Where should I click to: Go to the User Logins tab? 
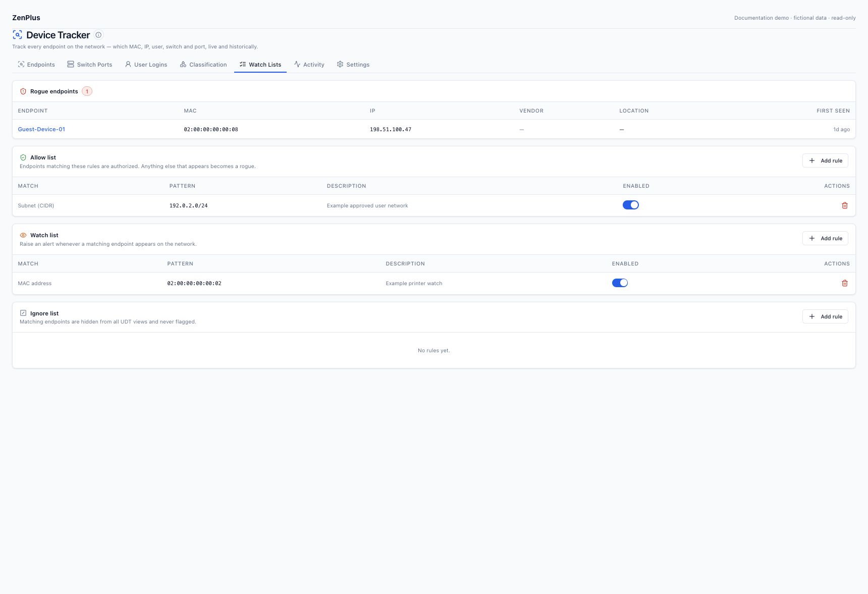coord(146,65)
